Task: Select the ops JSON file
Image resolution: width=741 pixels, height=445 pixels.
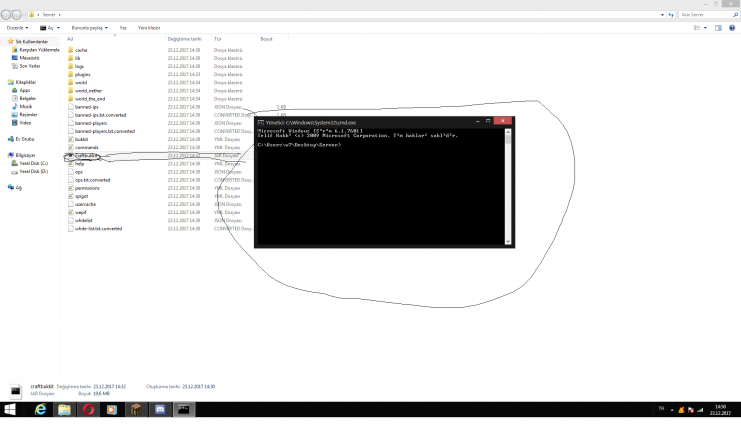Action: (x=78, y=172)
